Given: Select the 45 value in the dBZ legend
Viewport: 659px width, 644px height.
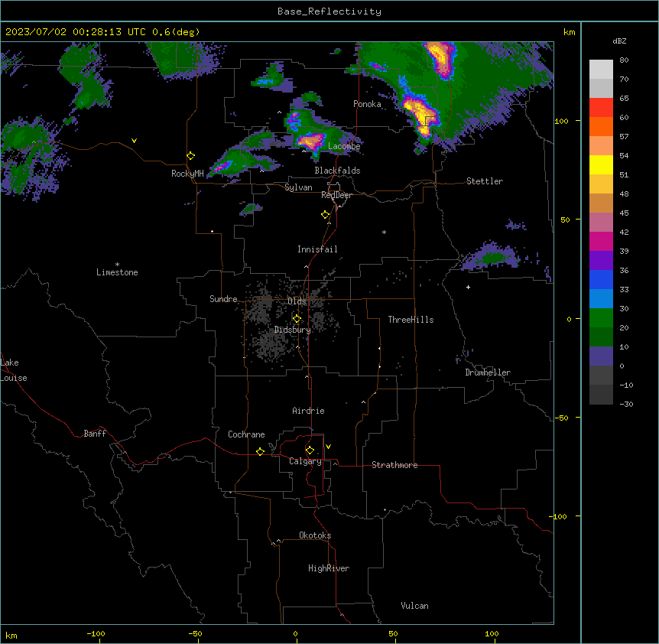Looking at the screenshot, I should [624, 213].
